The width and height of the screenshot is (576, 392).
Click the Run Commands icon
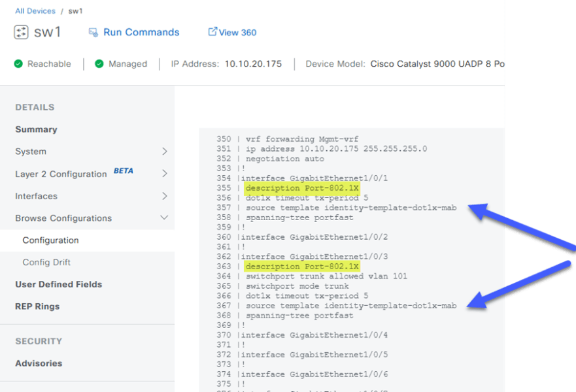[92, 32]
